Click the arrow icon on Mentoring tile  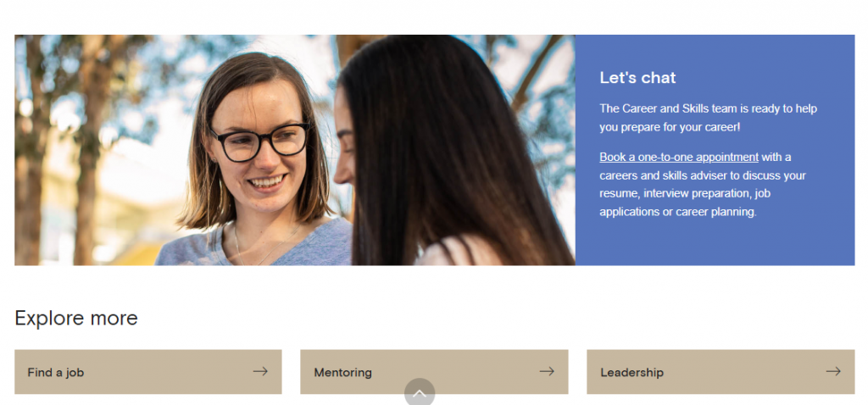547,371
